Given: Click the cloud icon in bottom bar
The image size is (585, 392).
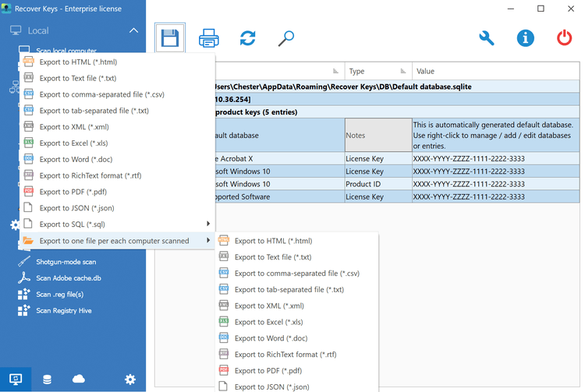Looking at the screenshot, I should [x=78, y=380].
